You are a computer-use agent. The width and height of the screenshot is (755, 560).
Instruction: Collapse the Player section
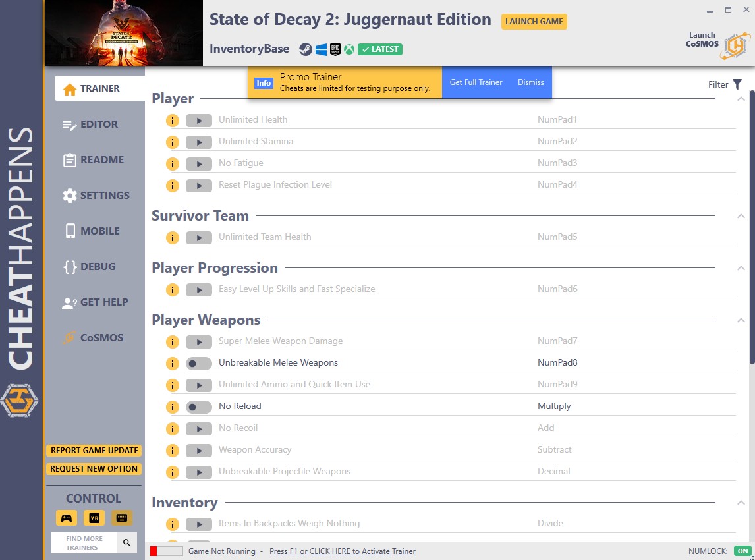click(x=741, y=99)
